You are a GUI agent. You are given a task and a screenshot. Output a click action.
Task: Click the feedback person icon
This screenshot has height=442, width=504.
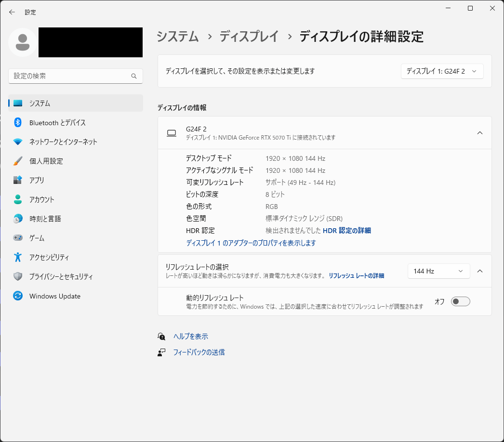pos(161,352)
